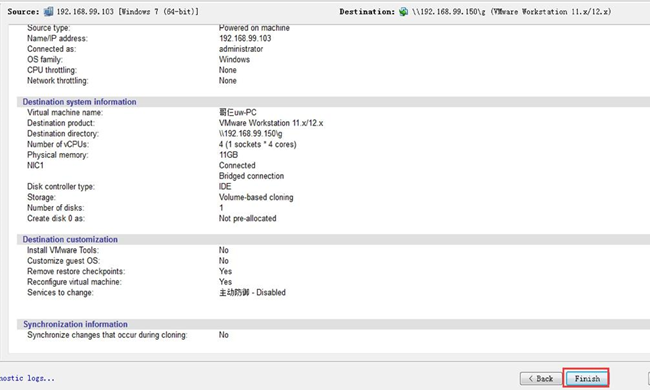This screenshot has height=390, width=650.
Task: Select the Reconfigure virtual machine label
Action: click(x=74, y=282)
